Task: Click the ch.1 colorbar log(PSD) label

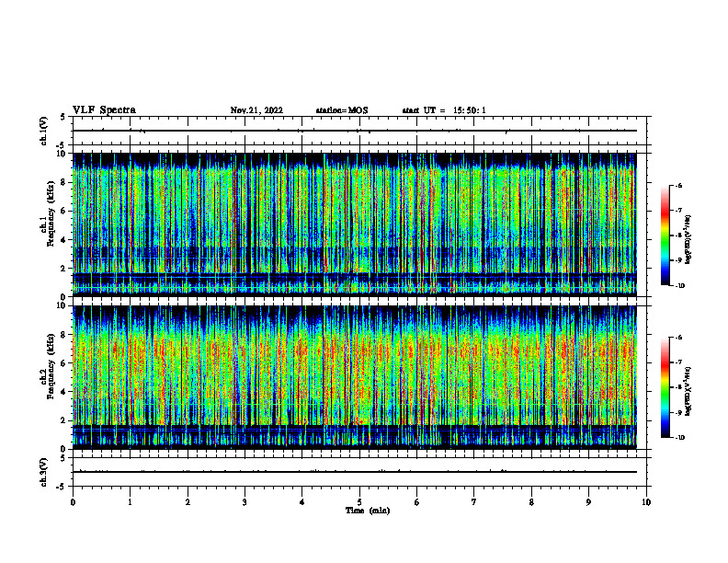Action: 688,239
